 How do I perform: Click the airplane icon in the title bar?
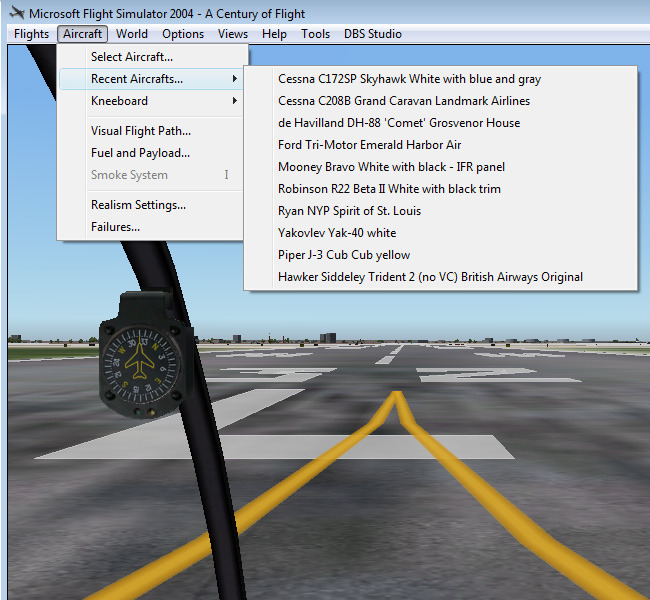[17, 13]
